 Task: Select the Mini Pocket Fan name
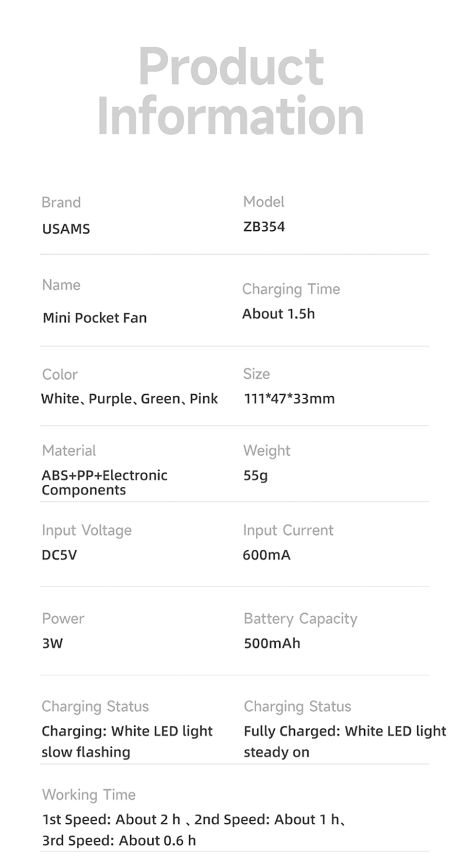click(95, 318)
